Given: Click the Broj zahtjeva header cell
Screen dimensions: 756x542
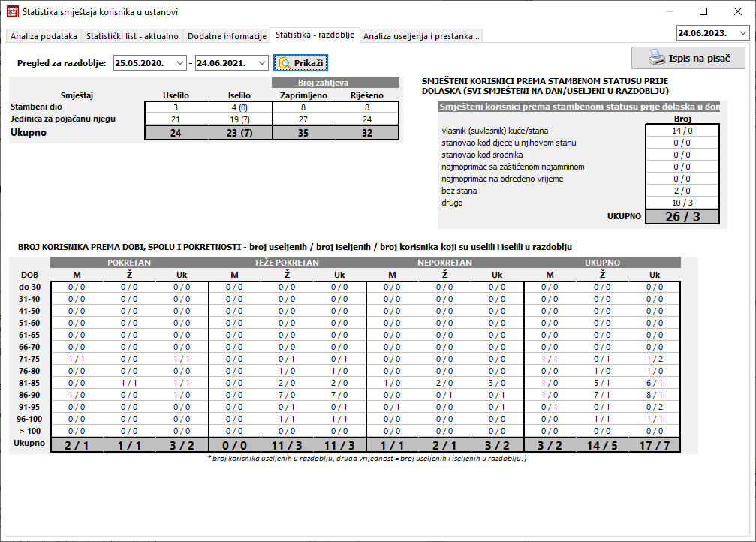Looking at the screenshot, I should click(336, 83).
